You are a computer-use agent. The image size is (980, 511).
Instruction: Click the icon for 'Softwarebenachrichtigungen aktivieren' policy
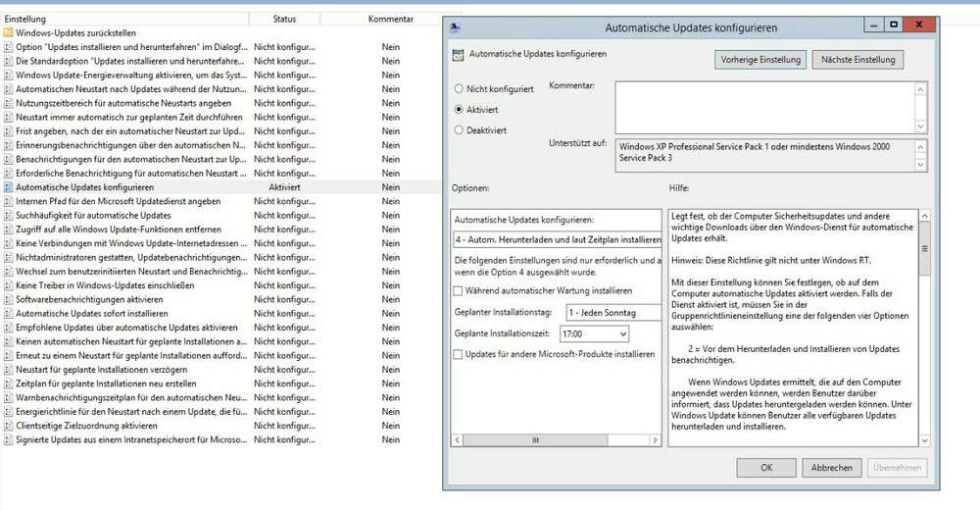(8, 299)
